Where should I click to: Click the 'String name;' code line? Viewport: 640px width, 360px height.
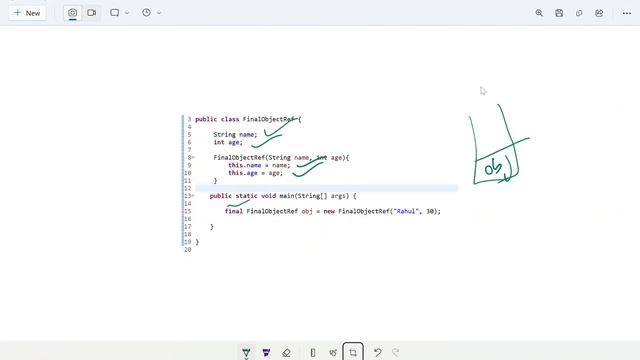[x=235, y=134]
